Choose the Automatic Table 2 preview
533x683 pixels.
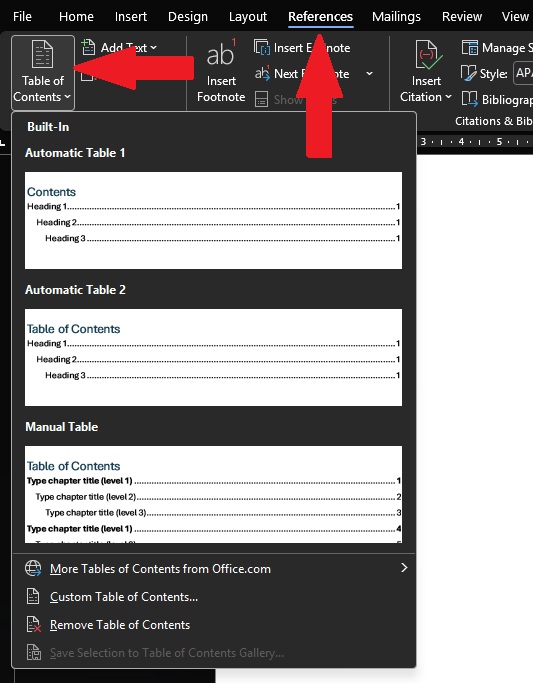click(213, 357)
